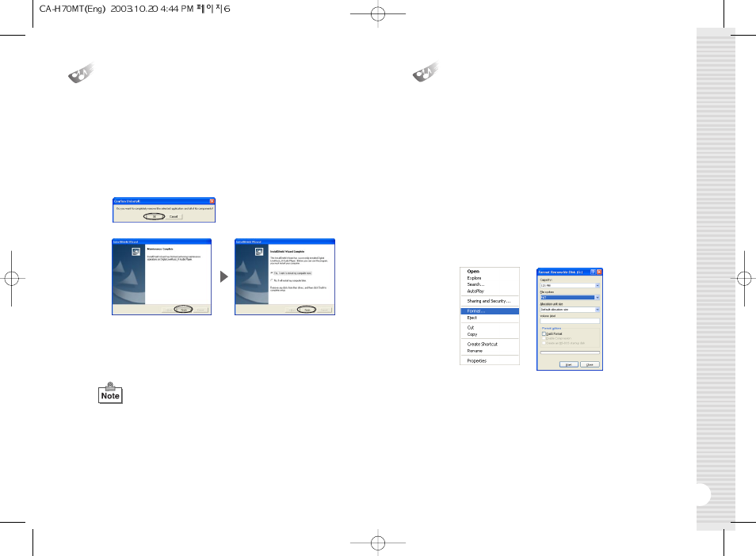Click the help question-mark icon in Format dialog
The height and width of the screenshot is (556, 756).
pyautogui.click(x=593, y=272)
